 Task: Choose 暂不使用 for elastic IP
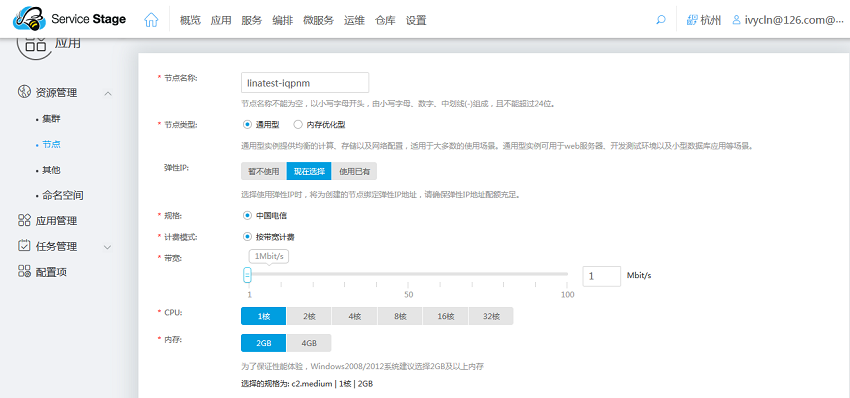point(263,171)
